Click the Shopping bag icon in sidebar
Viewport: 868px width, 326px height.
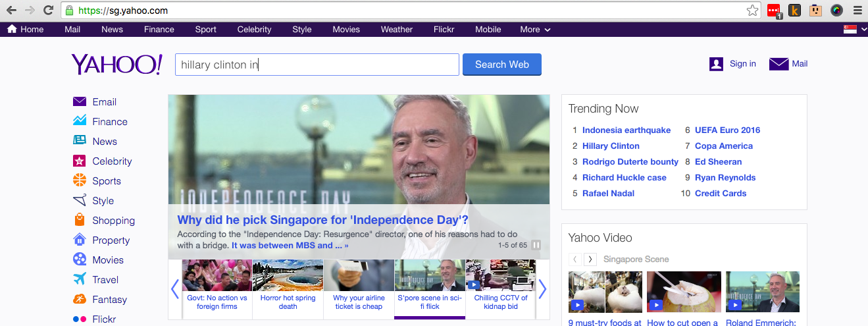(80, 220)
